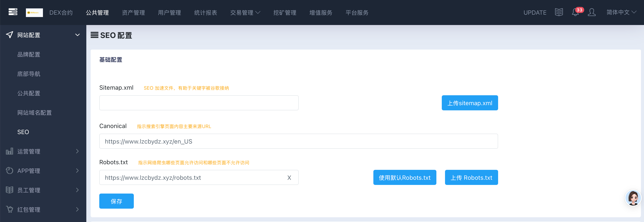Click the 员工管理 book icon
The height and width of the screenshot is (222, 644).
click(9, 190)
